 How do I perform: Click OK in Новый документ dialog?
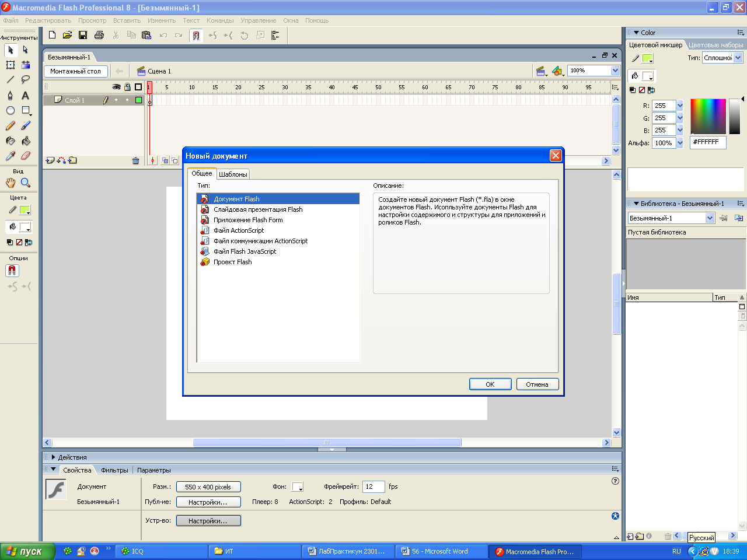tap(490, 384)
